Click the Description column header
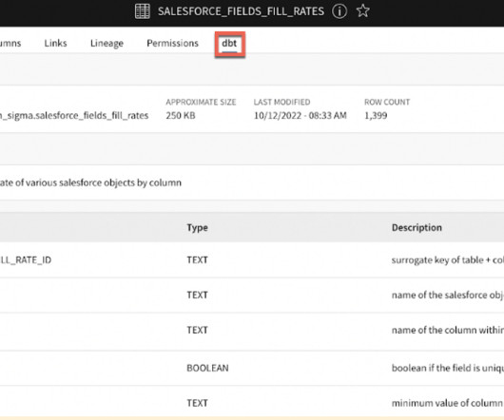Viewport: 504px width, 420px height. click(417, 227)
